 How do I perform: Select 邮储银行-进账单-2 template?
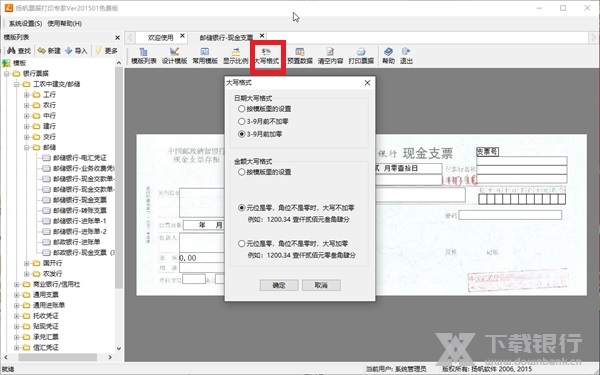[x=80, y=232]
